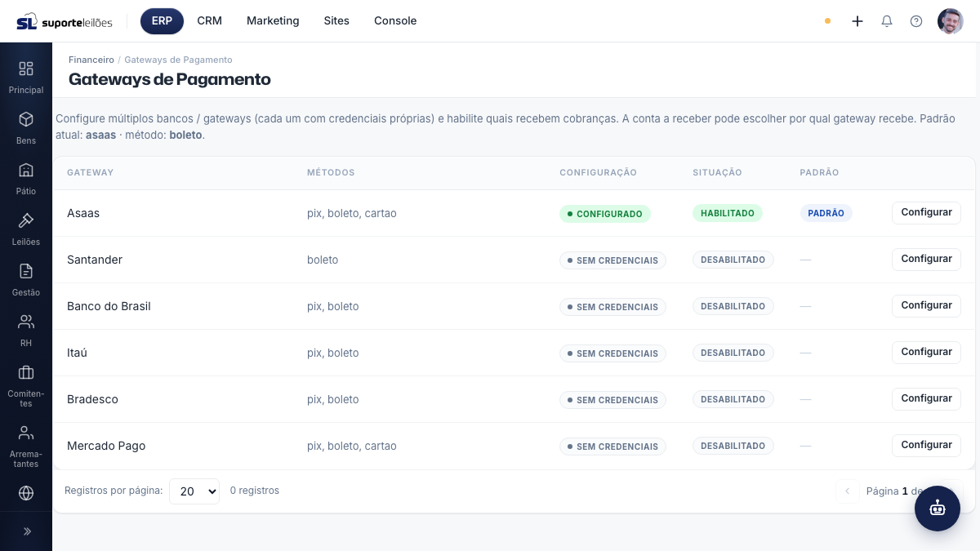Configure the Asaas gateway
This screenshot has height=551, width=980.
[x=926, y=212]
